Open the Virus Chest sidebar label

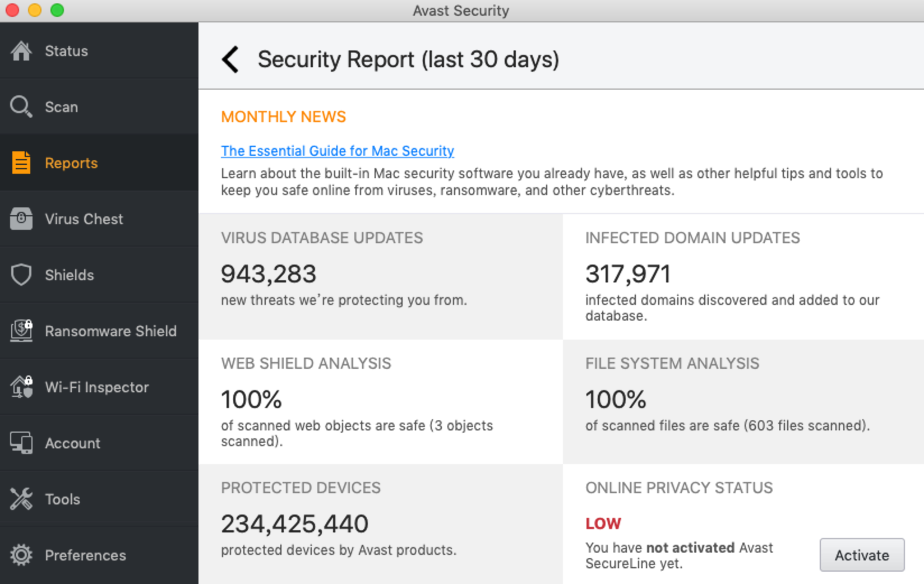84,219
